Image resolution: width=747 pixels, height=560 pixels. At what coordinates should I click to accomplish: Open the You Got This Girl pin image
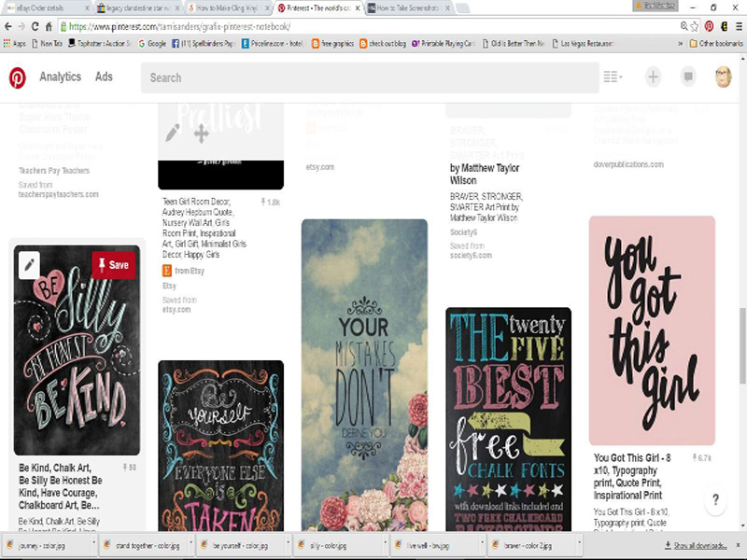(x=652, y=330)
